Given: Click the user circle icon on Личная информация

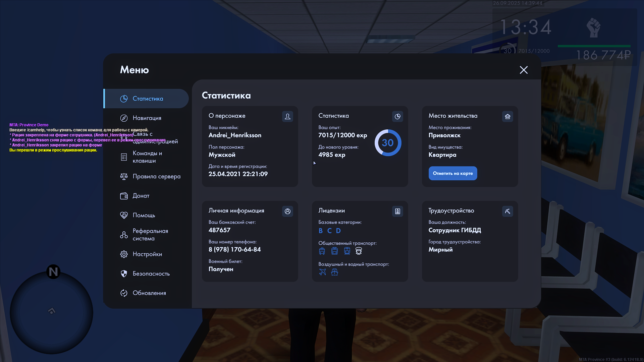Looking at the screenshot, I should click(x=287, y=211).
